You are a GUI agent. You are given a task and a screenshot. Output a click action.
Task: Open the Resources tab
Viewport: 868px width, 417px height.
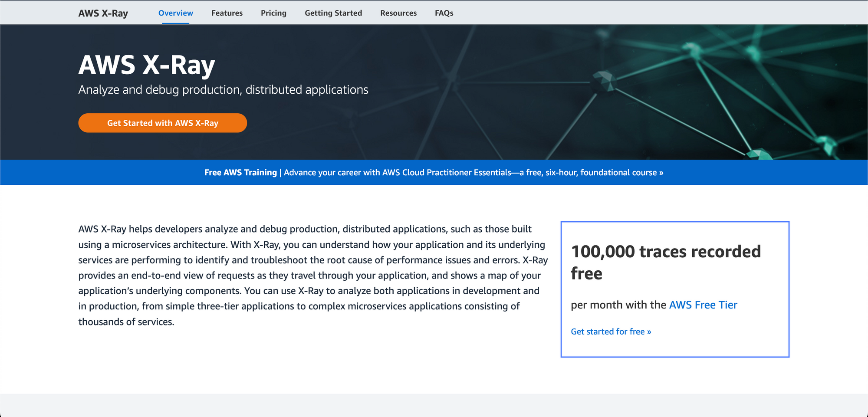pos(398,13)
